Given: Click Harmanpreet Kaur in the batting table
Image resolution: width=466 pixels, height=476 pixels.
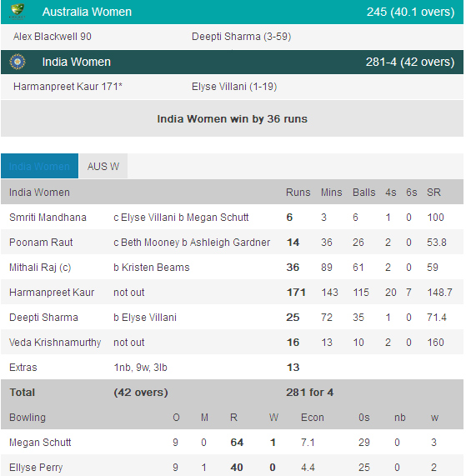Looking at the screenshot, I should point(52,293).
